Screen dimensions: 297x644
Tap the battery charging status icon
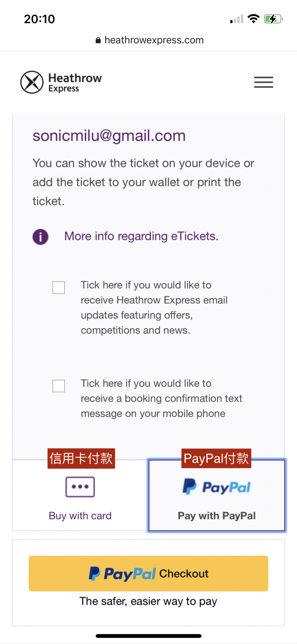point(273,19)
